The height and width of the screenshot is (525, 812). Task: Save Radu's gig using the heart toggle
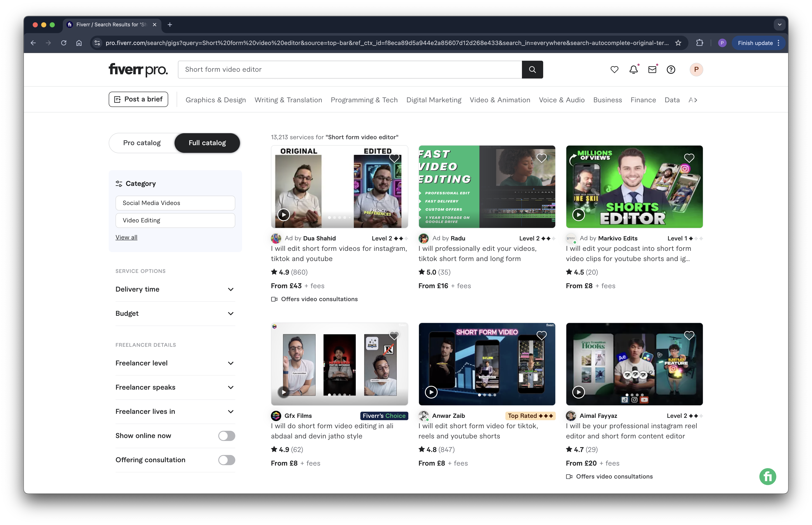coord(541,158)
